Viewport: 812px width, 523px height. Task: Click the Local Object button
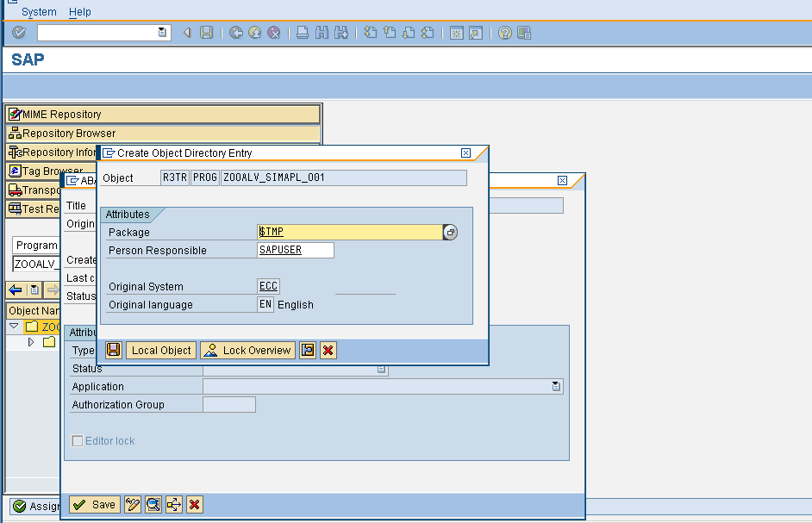click(160, 350)
